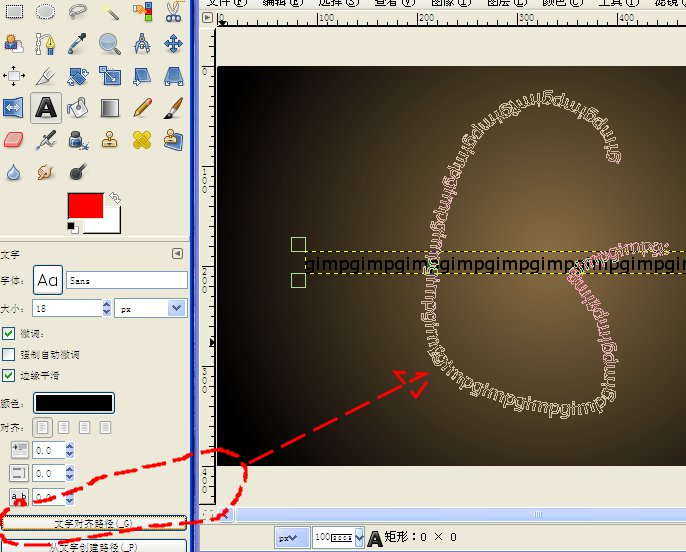Select the Paintbrush tool
The image size is (686, 552).
174,108
